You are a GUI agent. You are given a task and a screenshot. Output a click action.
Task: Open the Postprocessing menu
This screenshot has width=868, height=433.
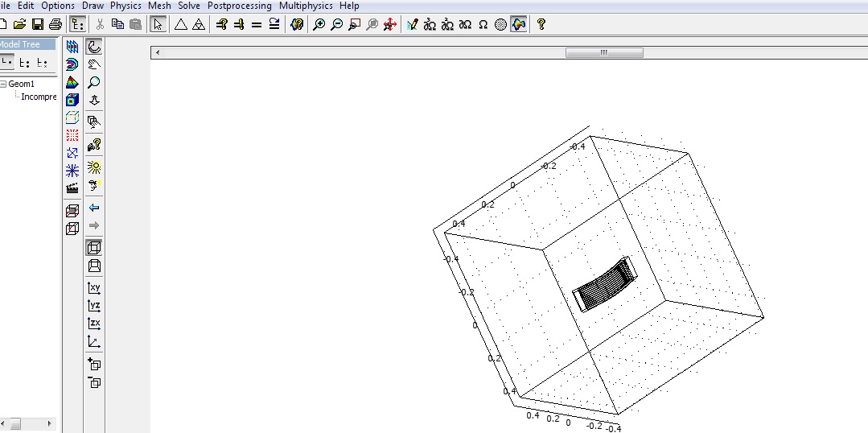239,6
